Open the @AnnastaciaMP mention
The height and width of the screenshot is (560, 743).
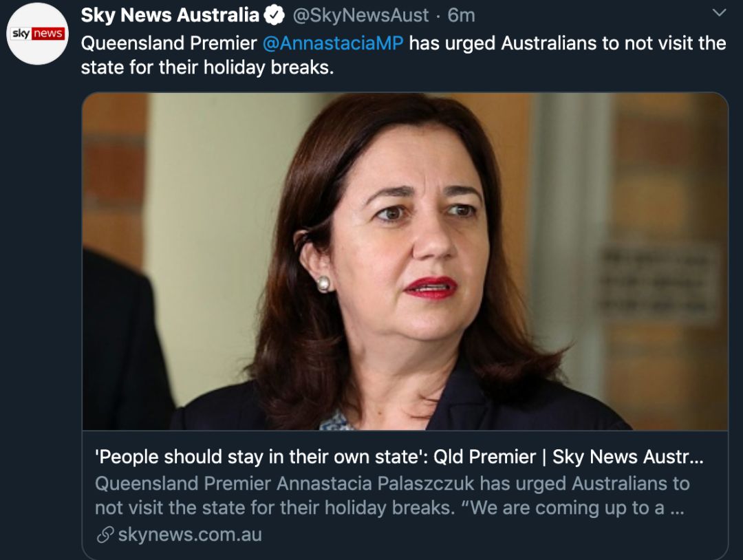[333, 43]
